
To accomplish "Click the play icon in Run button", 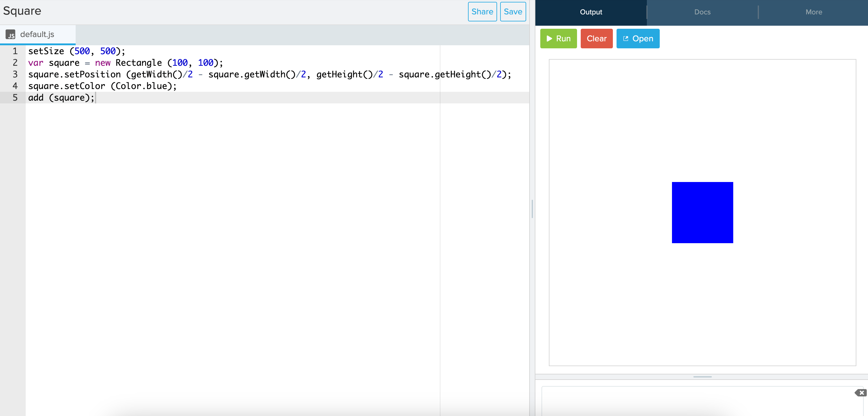I will point(549,39).
